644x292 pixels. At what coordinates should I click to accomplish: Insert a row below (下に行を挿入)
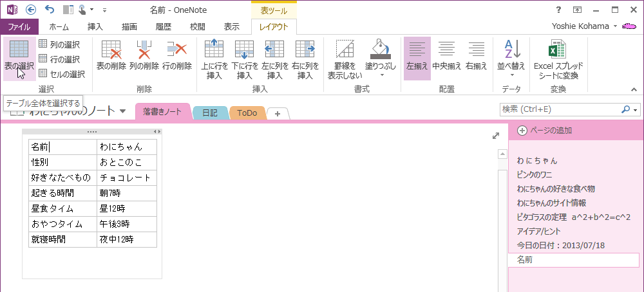coord(245,59)
